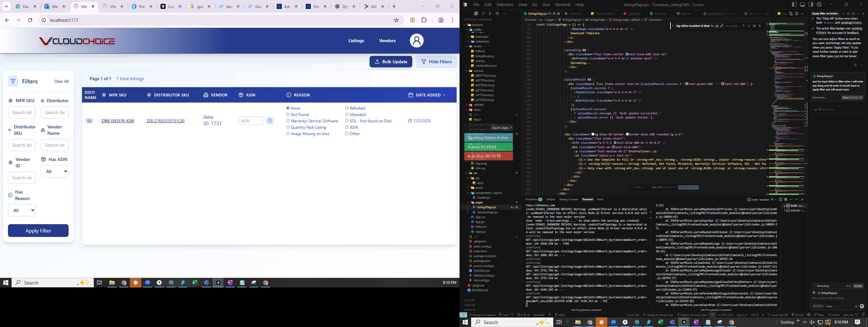
Task: Bookmark this page with the star icon
Action: coord(396,20)
